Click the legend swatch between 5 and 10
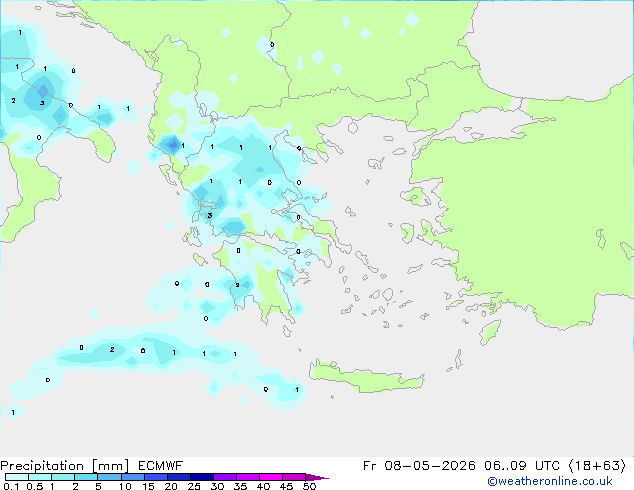Viewport: 634px width, 490px height. coord(109,477)
